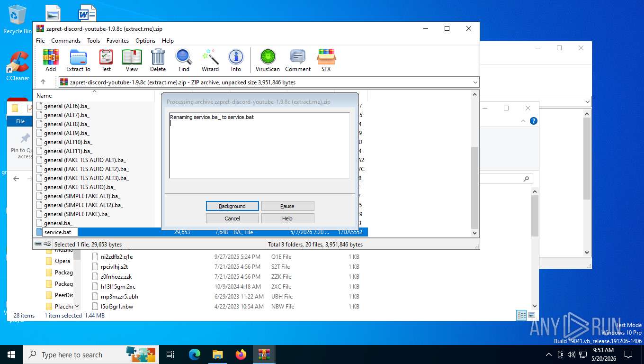Click the File tab in Explorer window
The image size is (644, 364).
pyautogui.click(x=20, y=121)
